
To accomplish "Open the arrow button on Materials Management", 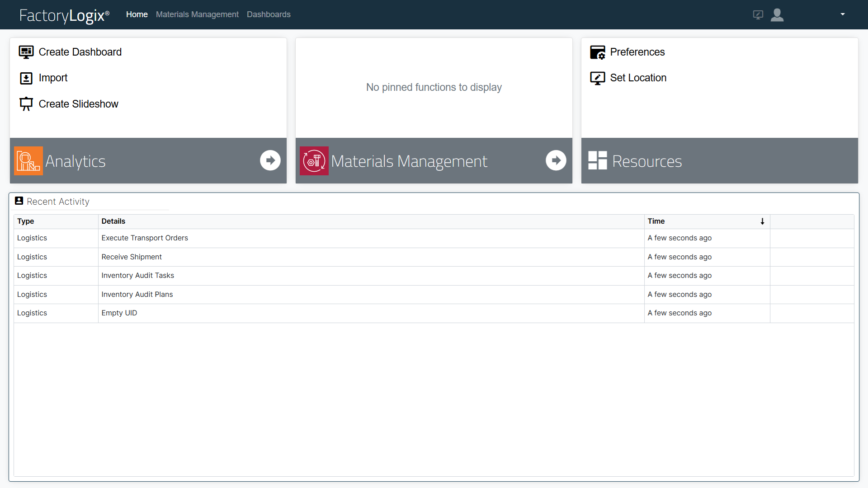I will (556, 160).
